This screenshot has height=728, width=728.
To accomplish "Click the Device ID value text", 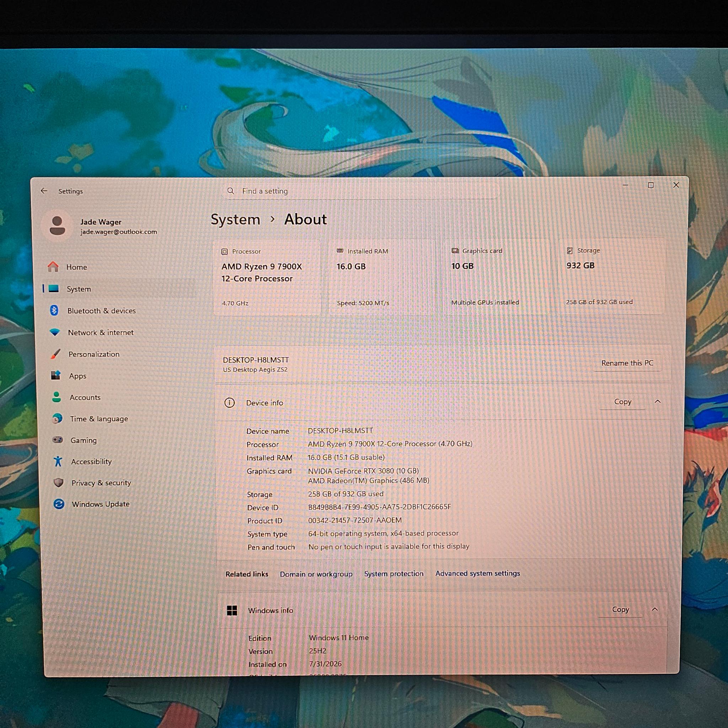I will (379, 507).
